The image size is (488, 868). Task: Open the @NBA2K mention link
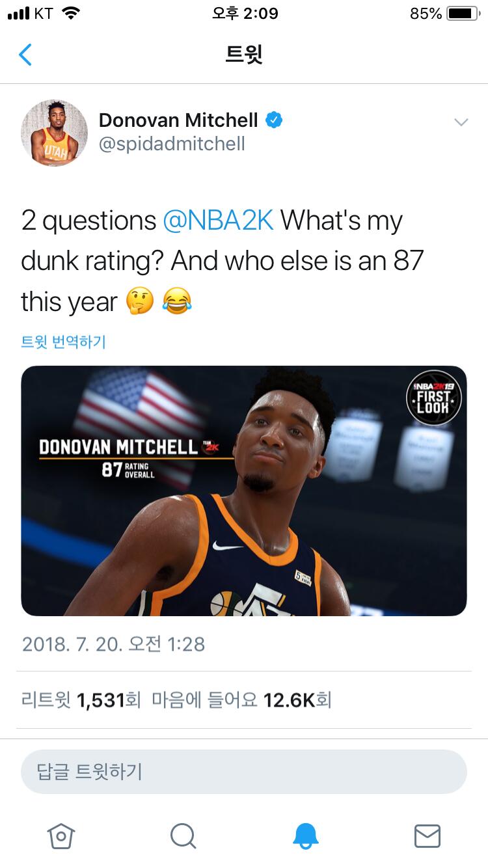[218, 221]
